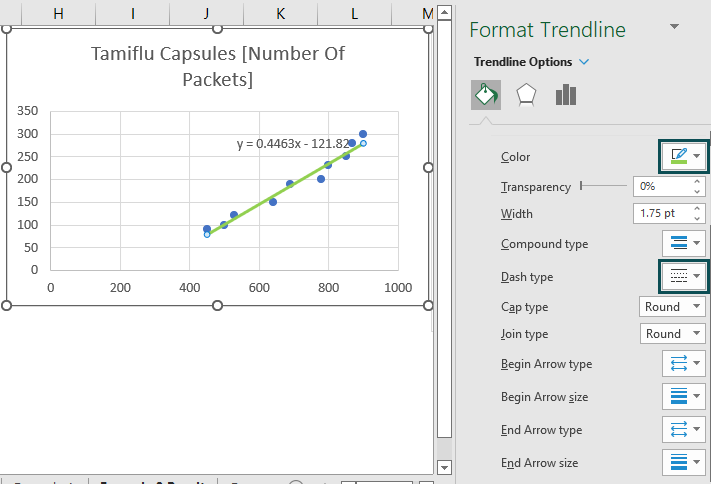Select column header I
The height and width of the screenshot is (484, 711).
pos(132,13)
